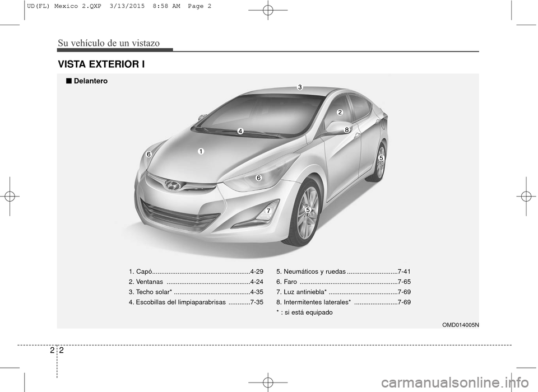The image size is (538, 392).
Task: Click the 'VISTA EXTERIOR I' heading
Action: (101, 64)
